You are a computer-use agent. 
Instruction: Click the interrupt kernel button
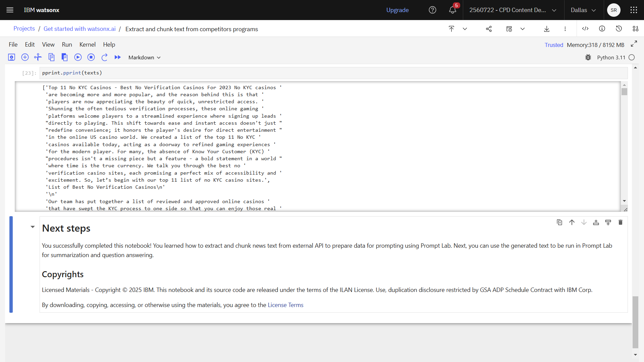pyautogui.click(x=91, y=57)
